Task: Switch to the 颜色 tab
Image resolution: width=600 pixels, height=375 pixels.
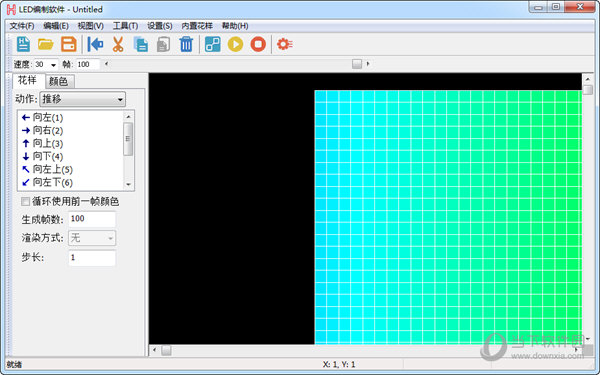Action: coord(59,81)
